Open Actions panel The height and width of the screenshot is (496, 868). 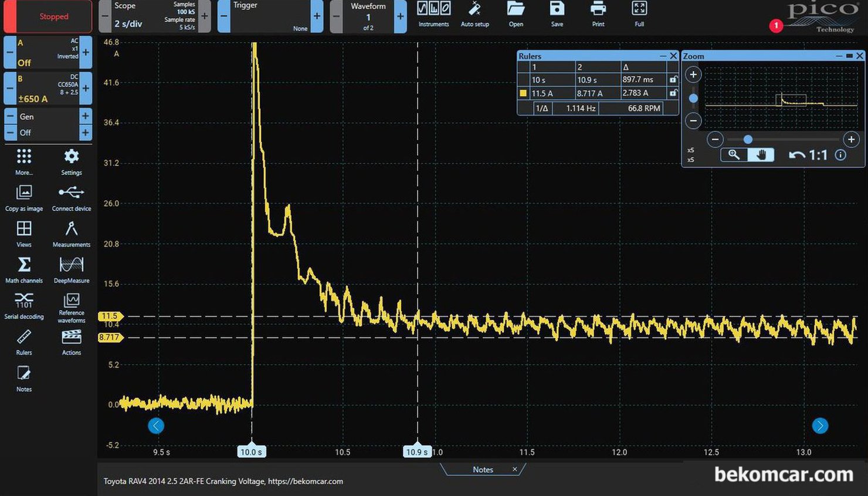[x=72, y=343]
